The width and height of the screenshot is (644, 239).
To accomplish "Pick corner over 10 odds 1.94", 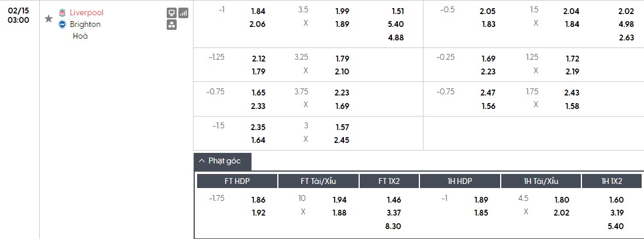I will coord(339,200).
